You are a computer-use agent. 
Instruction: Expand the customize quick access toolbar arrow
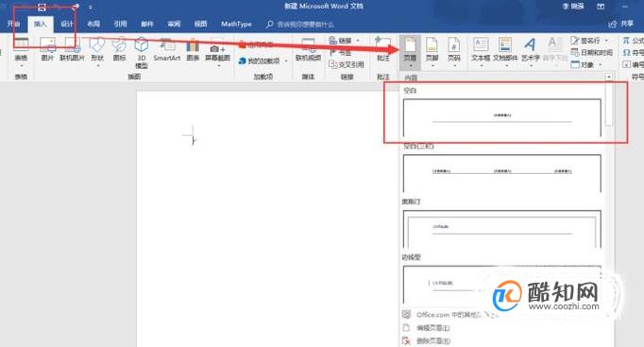91,7
